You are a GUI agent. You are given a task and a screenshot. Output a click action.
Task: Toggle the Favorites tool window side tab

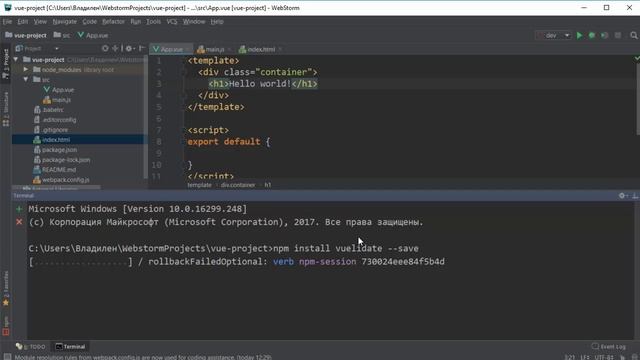(x=6, y=289)
